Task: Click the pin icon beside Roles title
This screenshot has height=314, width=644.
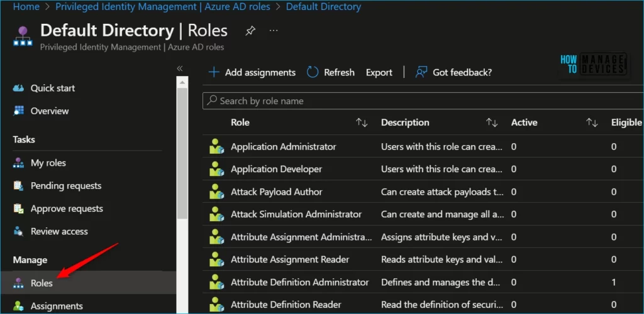Action: [x=250, y=30]
